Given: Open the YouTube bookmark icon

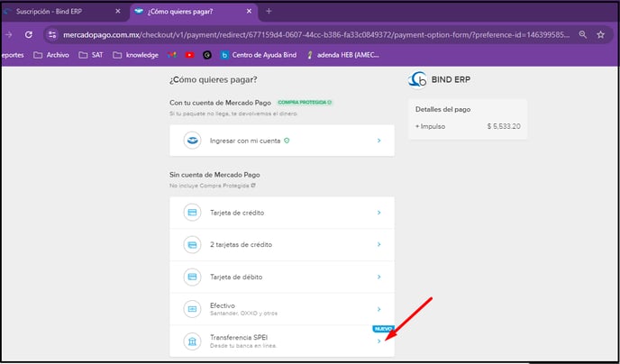Looking at the screenshot, I should tap(190, 55).
